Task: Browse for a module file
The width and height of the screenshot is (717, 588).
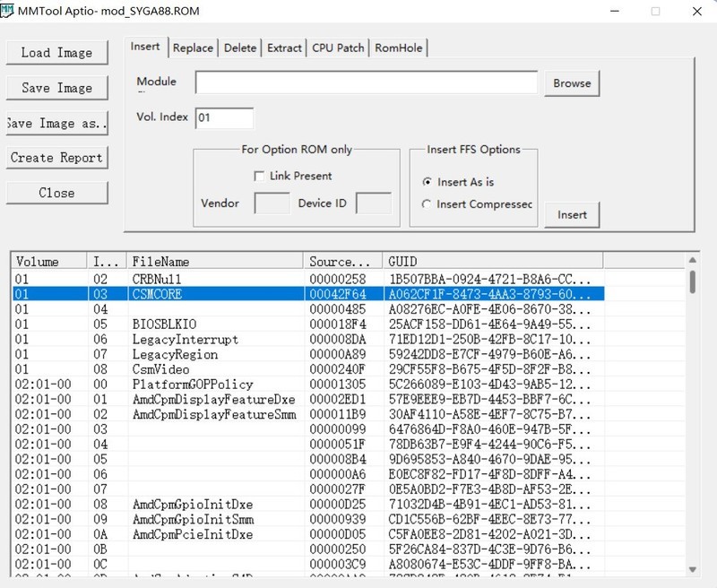Action: click(x=572, y=83)
